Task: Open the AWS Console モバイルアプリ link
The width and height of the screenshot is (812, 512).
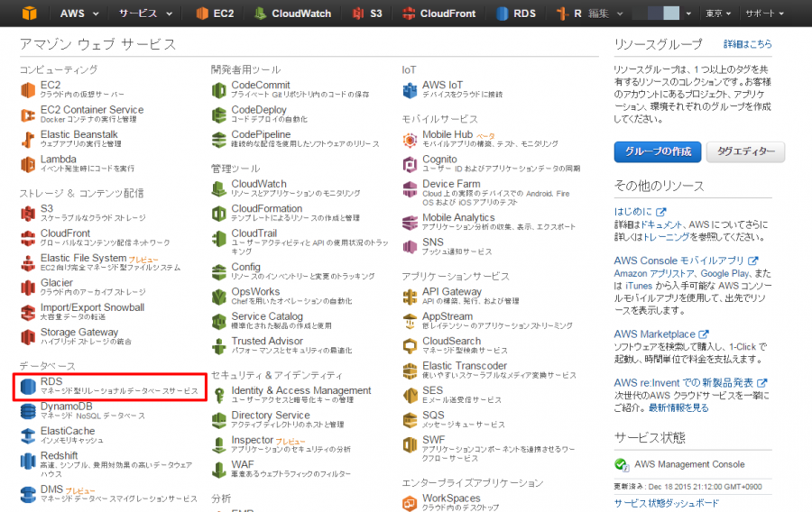Action: (685, 261)
